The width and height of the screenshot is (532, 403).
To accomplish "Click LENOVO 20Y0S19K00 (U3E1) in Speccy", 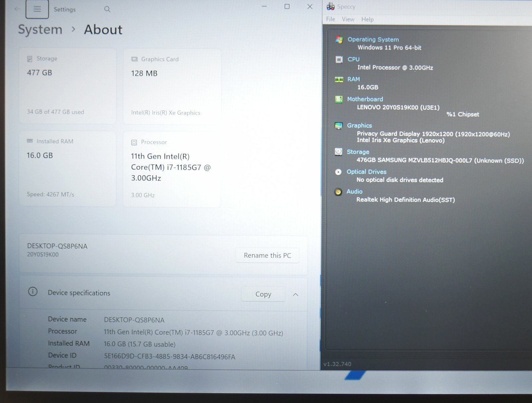I will [398, 107].
